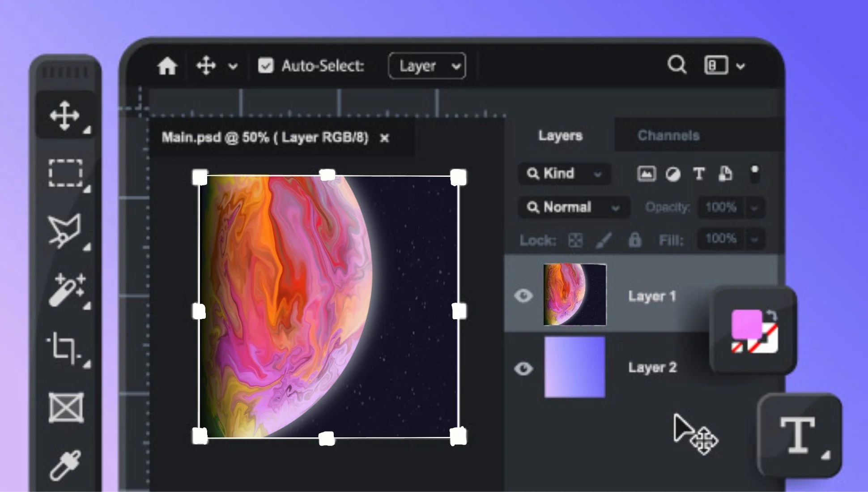Screen dimensions: 868x492
Task: Select the Layer 1 planet thumbnail
Action: 574,294
